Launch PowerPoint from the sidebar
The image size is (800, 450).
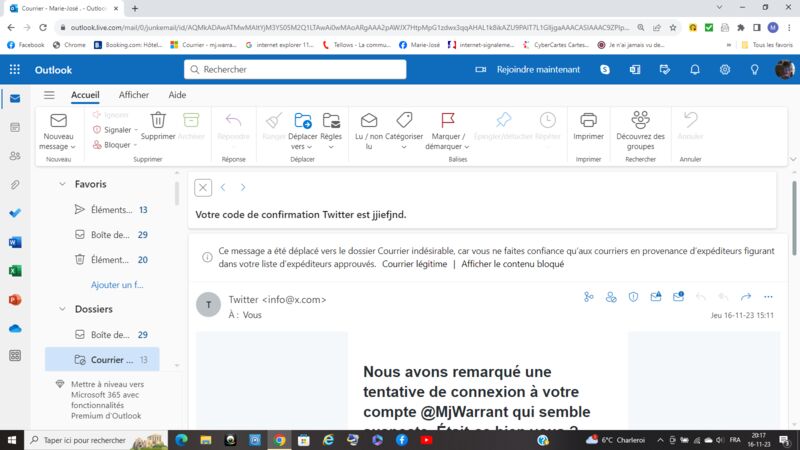(15, 299)
